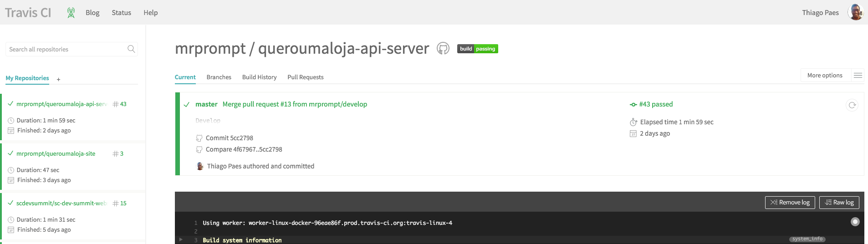This screenshot has width=868, height=244.
Task: Click the GitHub icon next to repository title
Action: (443, 48)
